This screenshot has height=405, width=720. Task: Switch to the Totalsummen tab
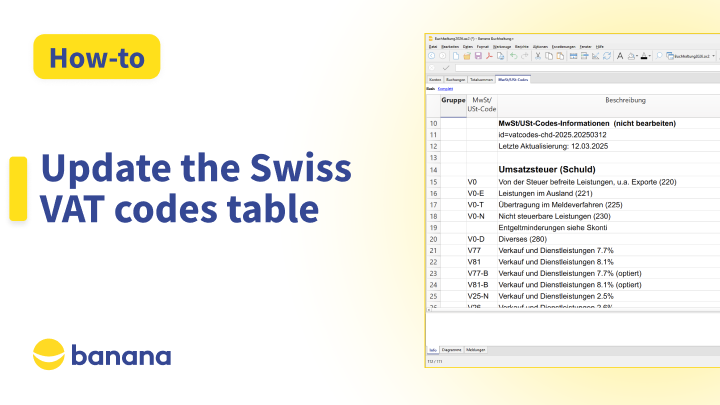pyautogui.click(x=481, y=79)
